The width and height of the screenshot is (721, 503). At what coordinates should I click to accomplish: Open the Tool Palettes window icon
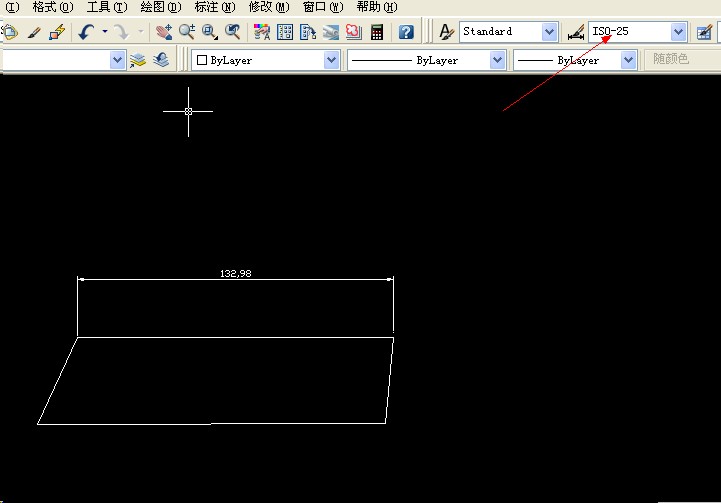click(308, 32)
